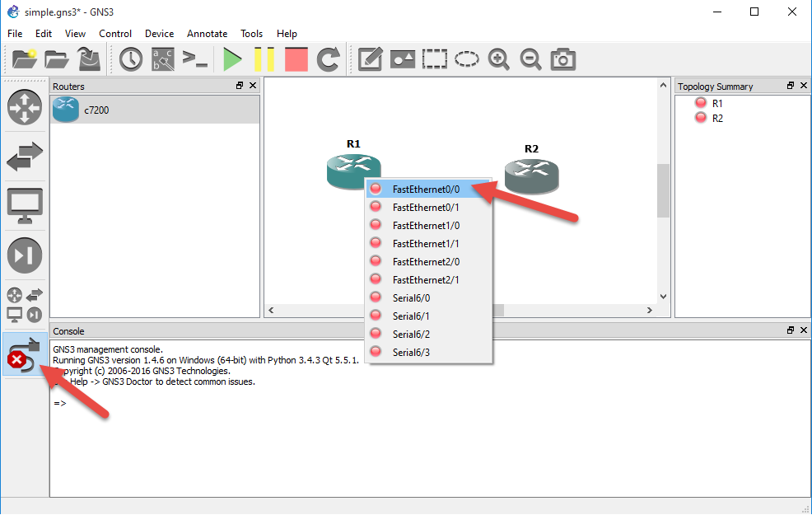Viewport: 812px width, 515px height.
Task: Toggle interface labels with the abc icon
Action: pos(161,59)
